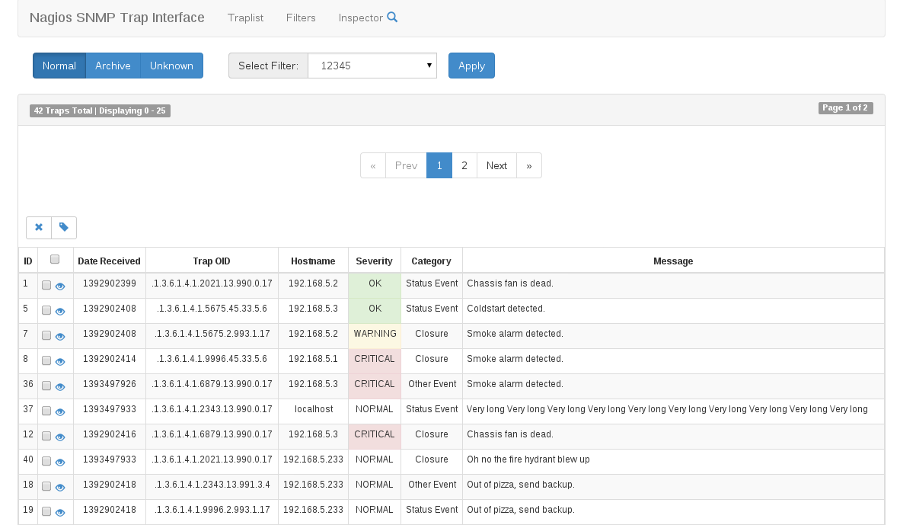Click the WARNING severity cell

coord(375,334)
